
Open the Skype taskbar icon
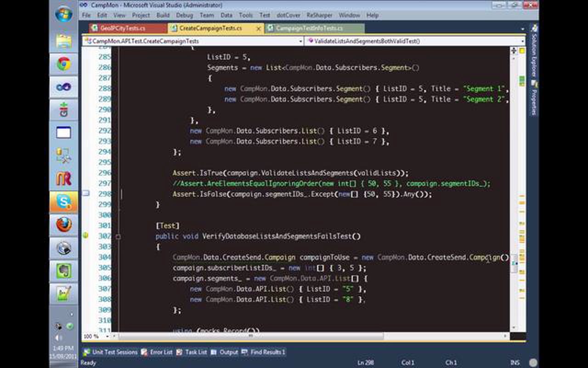[63, 201]
